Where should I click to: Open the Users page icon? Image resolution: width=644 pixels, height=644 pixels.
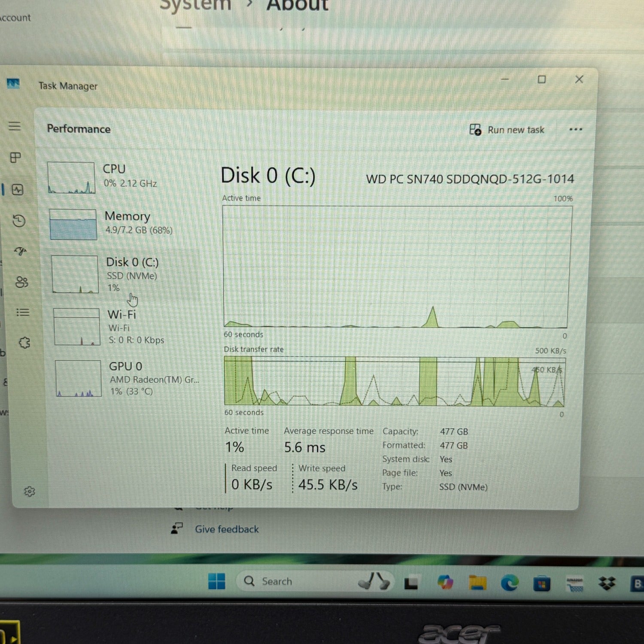point(21,282)
